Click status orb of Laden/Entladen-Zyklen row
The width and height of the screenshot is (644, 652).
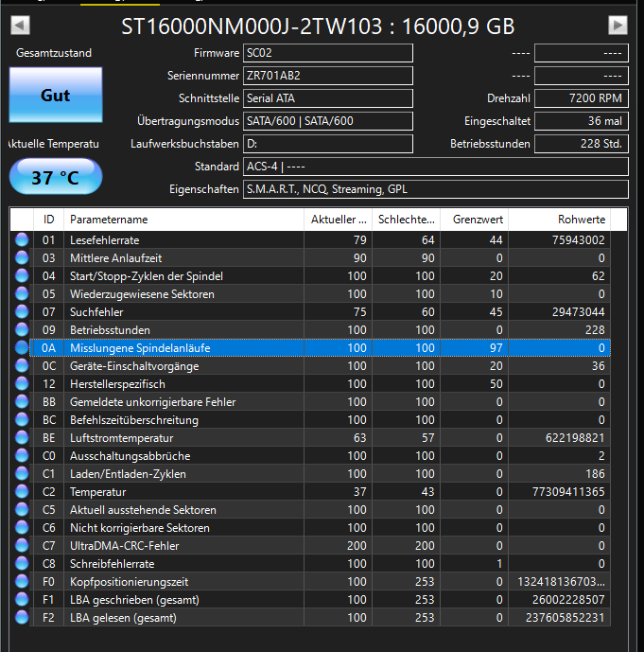click(22, 473)
